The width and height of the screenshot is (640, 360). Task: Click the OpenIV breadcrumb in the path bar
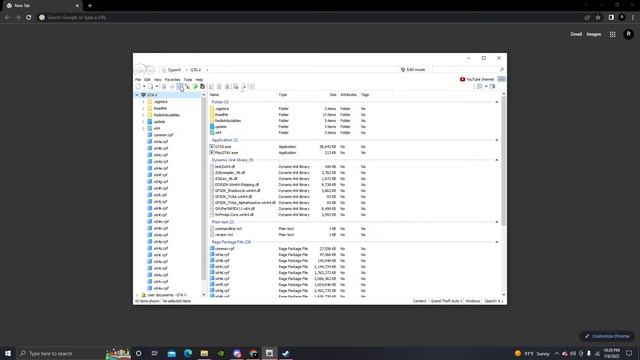tap(174, 70)
